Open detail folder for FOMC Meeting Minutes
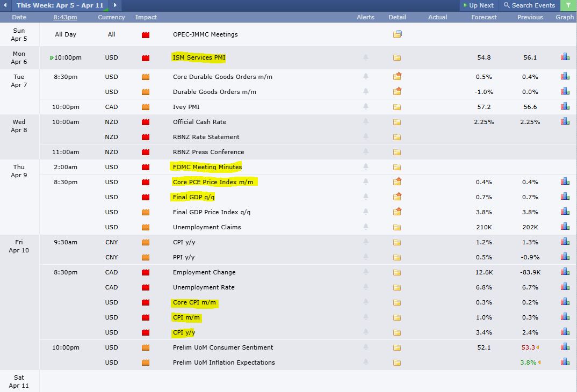This screenshot has height=392, width=577. (397, 167)
